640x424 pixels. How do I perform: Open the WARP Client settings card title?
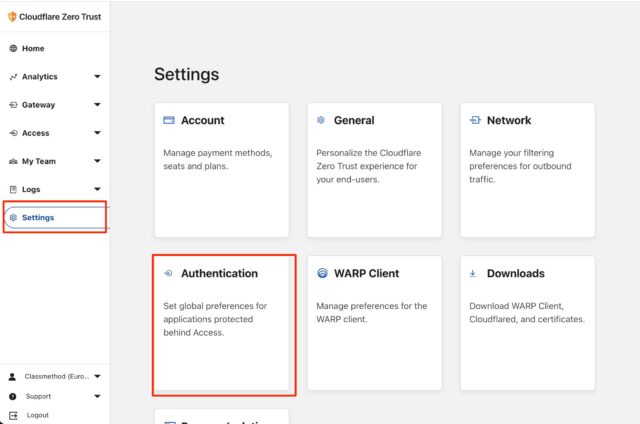tap(367, 273)
